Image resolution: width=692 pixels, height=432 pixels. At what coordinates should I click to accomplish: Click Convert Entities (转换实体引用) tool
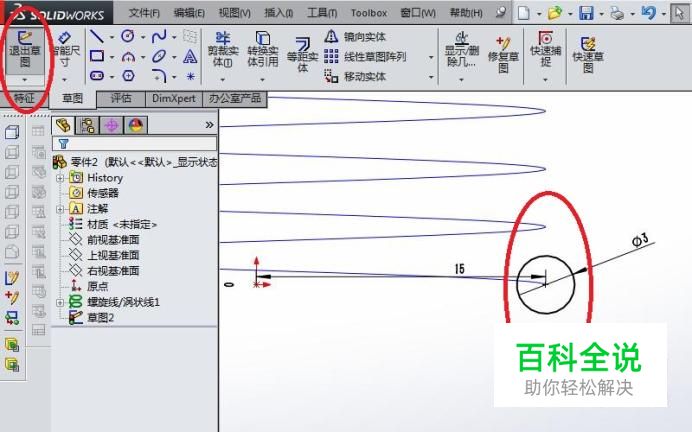coord(263,49)
